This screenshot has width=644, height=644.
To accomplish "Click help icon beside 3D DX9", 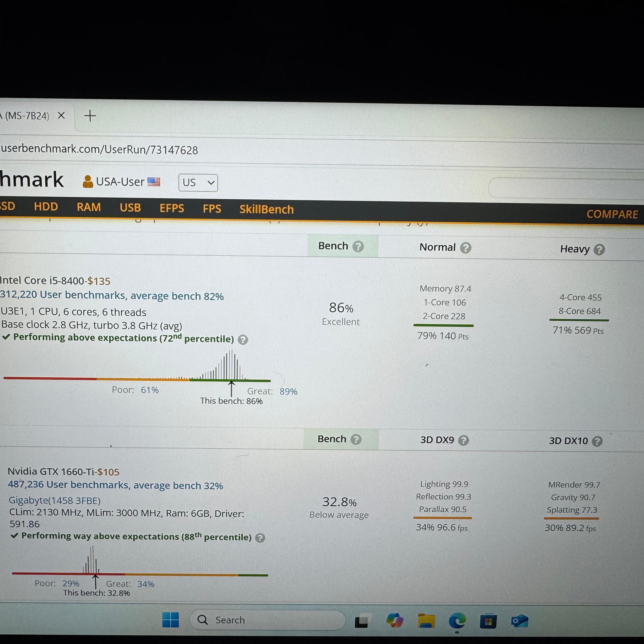I will [463, 440].
